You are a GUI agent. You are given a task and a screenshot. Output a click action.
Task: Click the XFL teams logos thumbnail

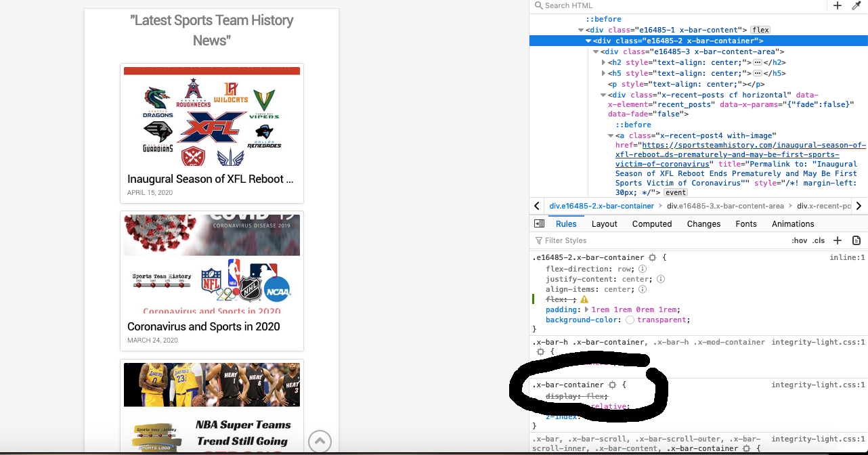click(x=212, y=116)
